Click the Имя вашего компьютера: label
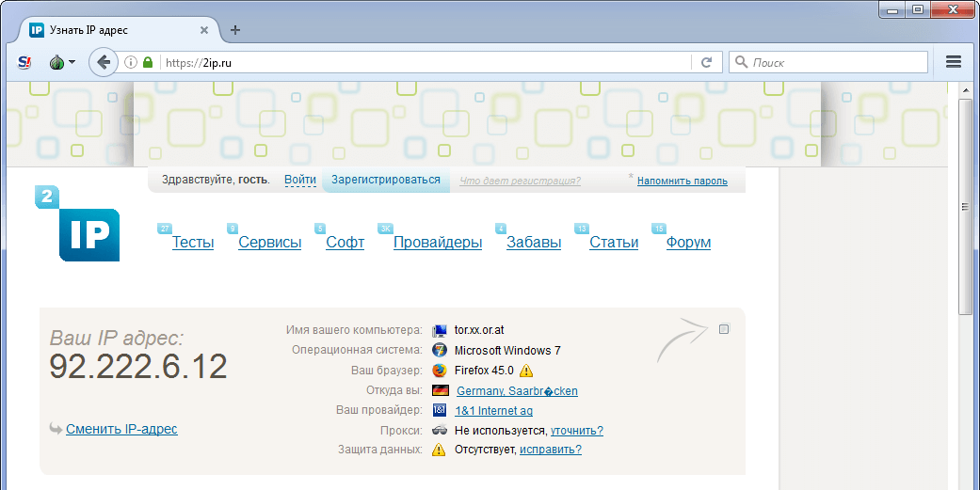The image size is (980, 490). 354,330
